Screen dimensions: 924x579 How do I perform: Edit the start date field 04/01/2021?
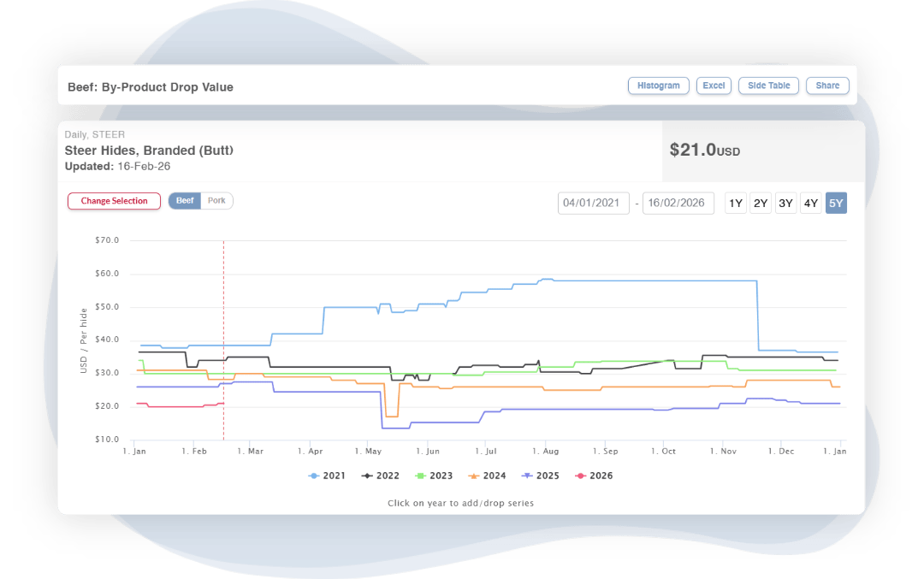click(594, 204)
